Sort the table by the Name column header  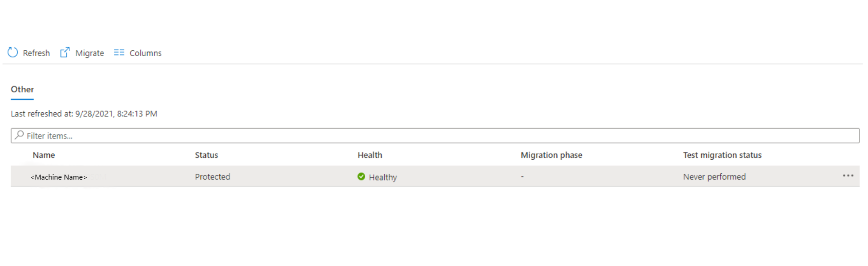tap(44, 155)
